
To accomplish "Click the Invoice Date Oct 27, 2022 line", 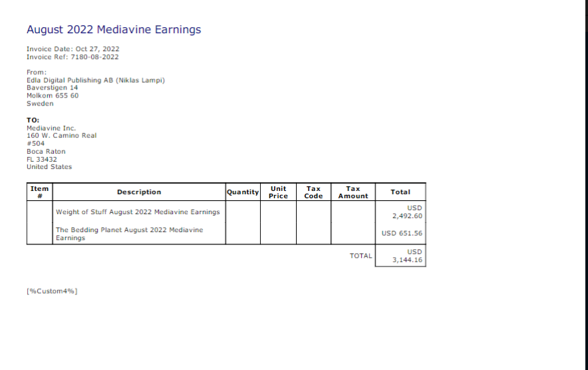I will pyautogui.click(x=73, y=49).
